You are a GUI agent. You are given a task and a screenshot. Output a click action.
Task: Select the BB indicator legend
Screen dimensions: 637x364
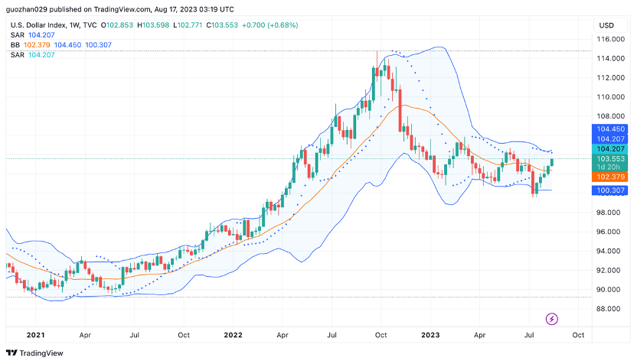[61, 45]
